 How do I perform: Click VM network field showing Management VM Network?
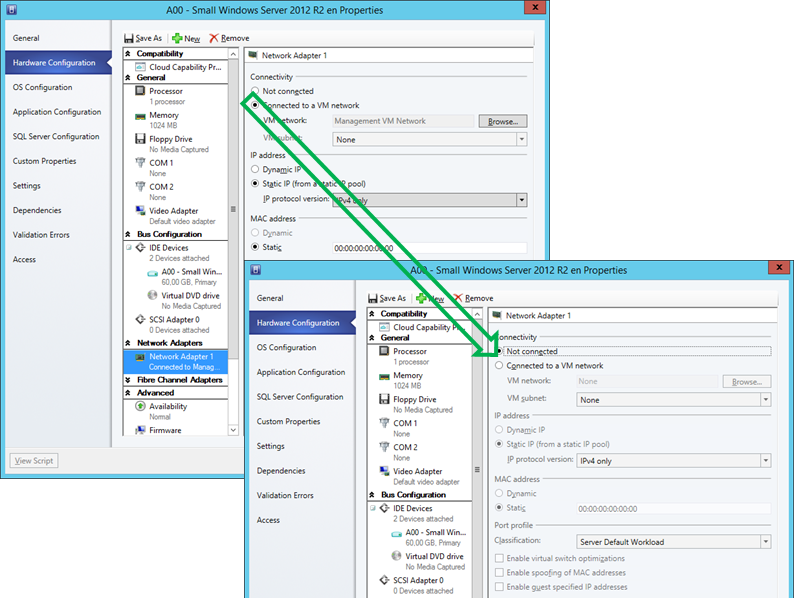click(x=403, y=121)
